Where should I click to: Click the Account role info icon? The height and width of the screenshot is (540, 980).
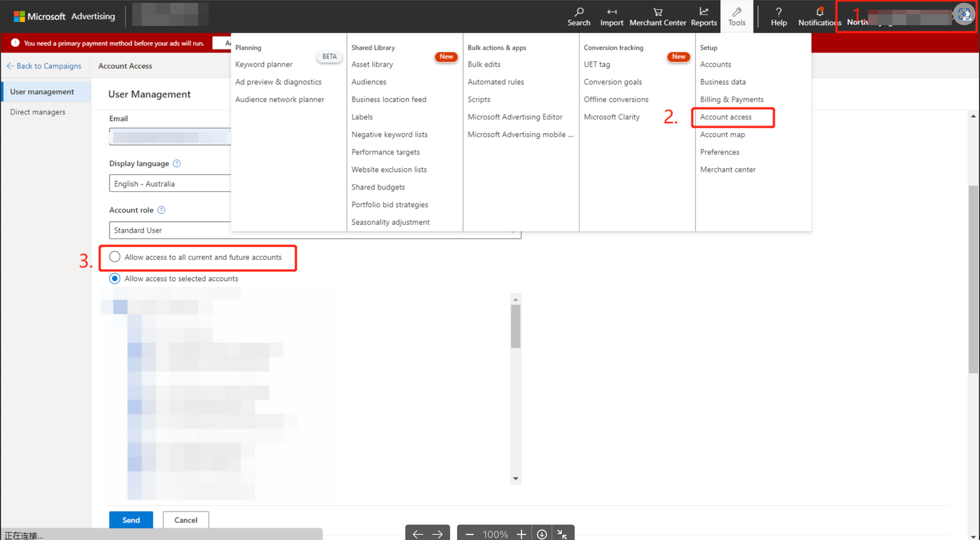click(x=161, y=210)
